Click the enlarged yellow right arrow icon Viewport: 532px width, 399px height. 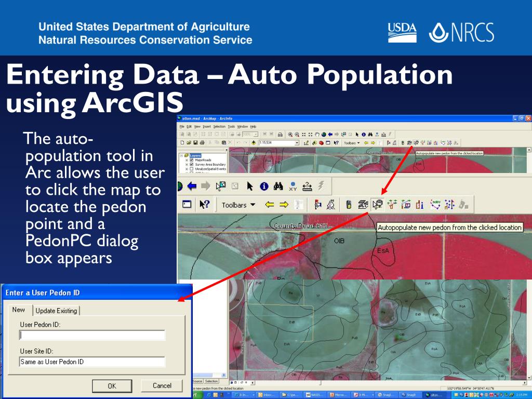point(284,204)
